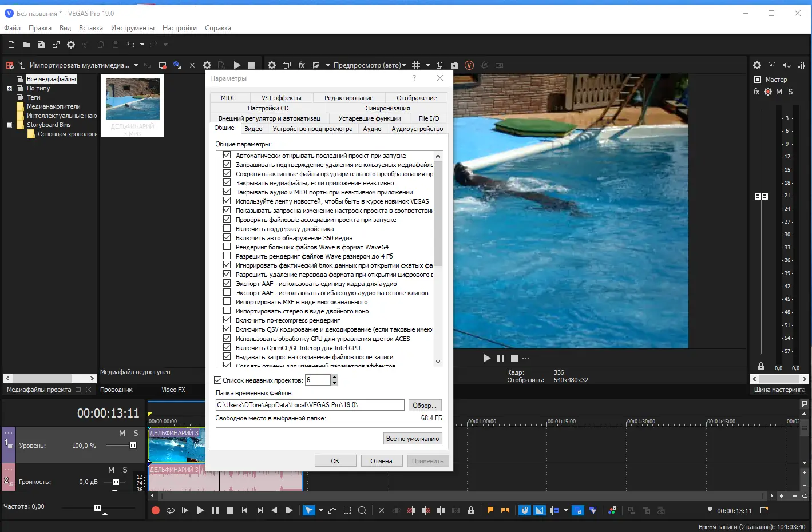Image resolution: width=812 pixels, height=532 pixels.
Task: Toggle the snapping magnet icon
Action: [x=525, y=510]
